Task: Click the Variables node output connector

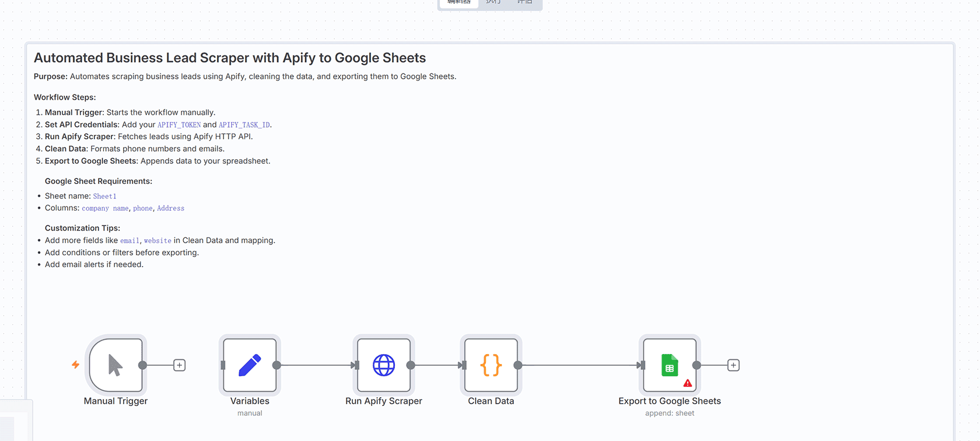Action: pos(276,365)
